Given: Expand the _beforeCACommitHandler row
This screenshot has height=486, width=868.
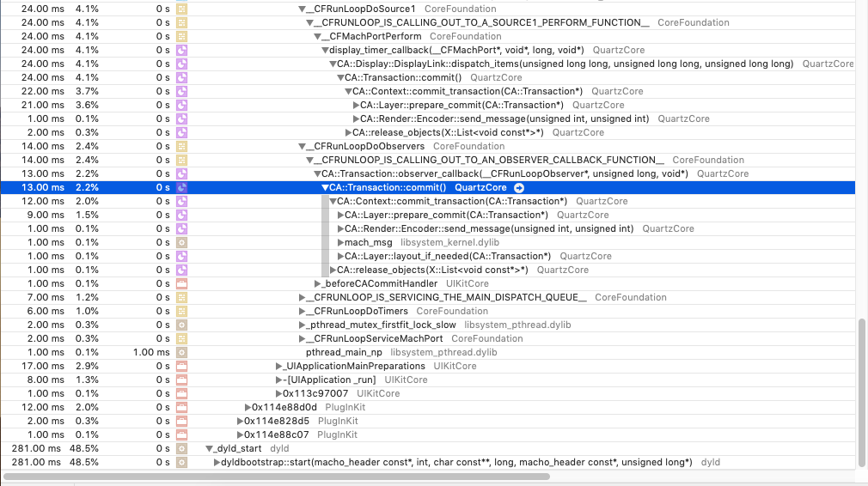Looking at the screenshot, I should tap(317, 284).
